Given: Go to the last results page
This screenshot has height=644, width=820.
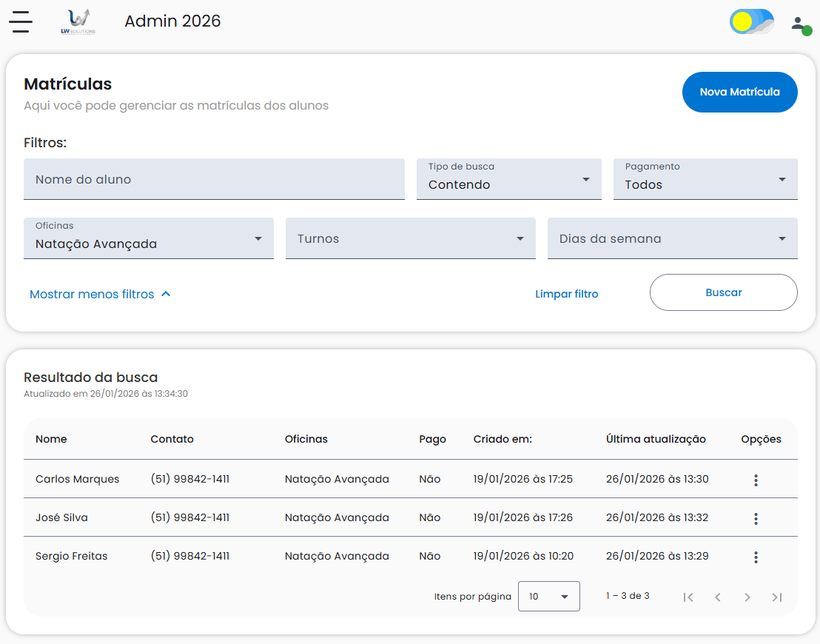Looking at the screenshot, I should 777,597.
